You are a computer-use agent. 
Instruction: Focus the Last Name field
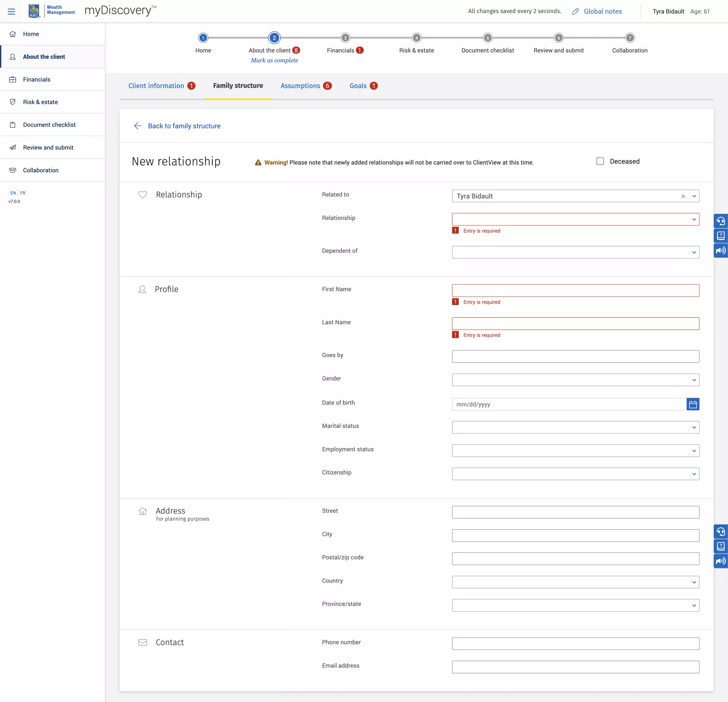click(575, 324)
